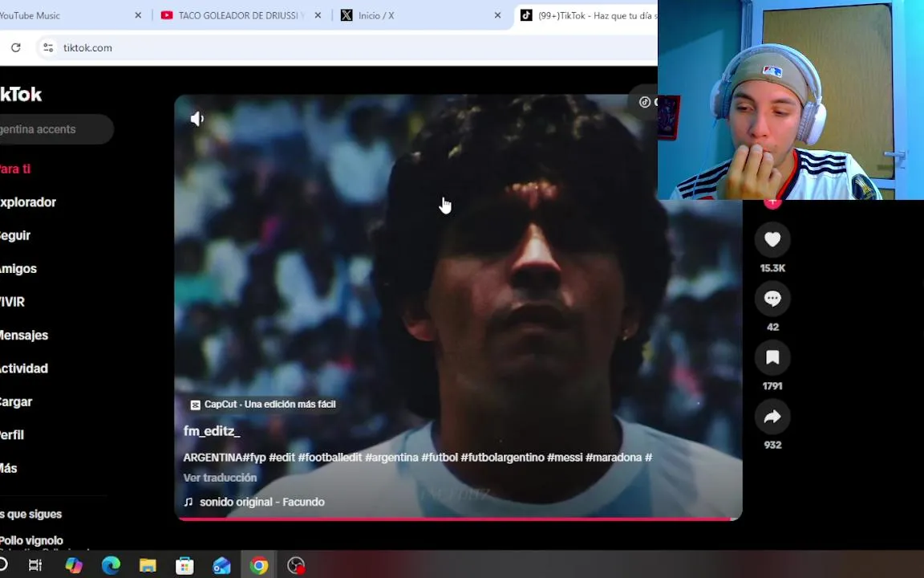Open the Explorador section

click(28, 202)
